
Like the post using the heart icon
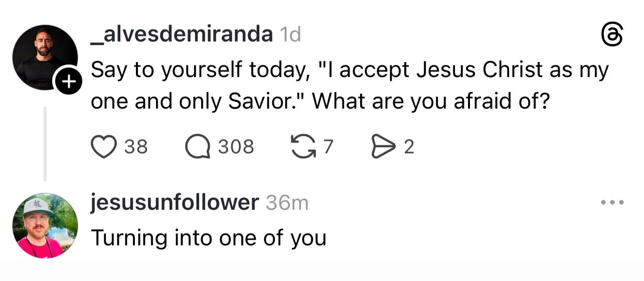point(104,147)
